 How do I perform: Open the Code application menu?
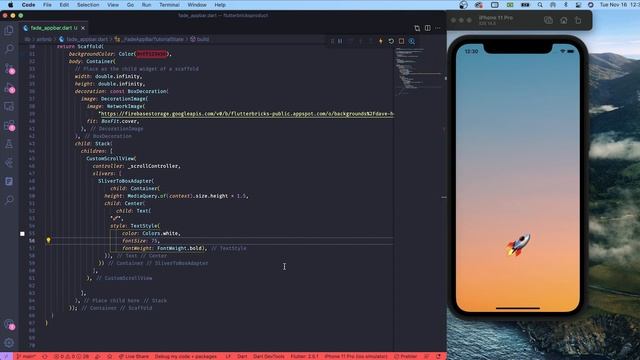tap(28, 5)
